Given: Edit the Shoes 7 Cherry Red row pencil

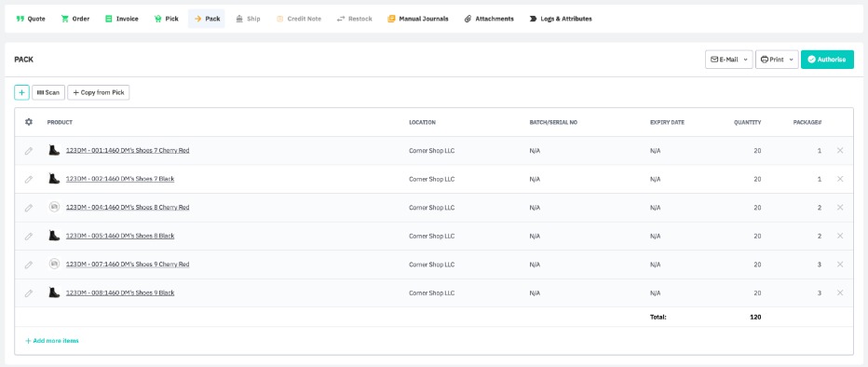Looking at the screenshot, I should (29, 151).
